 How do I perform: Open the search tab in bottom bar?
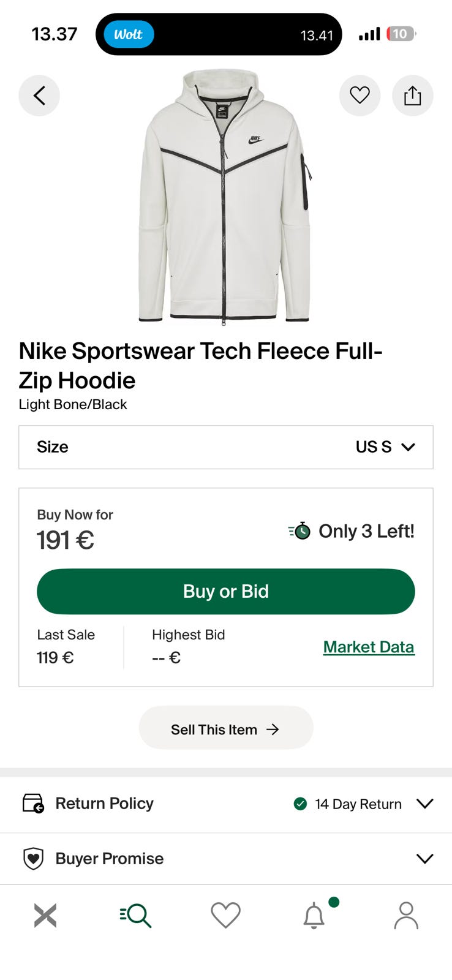136,916
